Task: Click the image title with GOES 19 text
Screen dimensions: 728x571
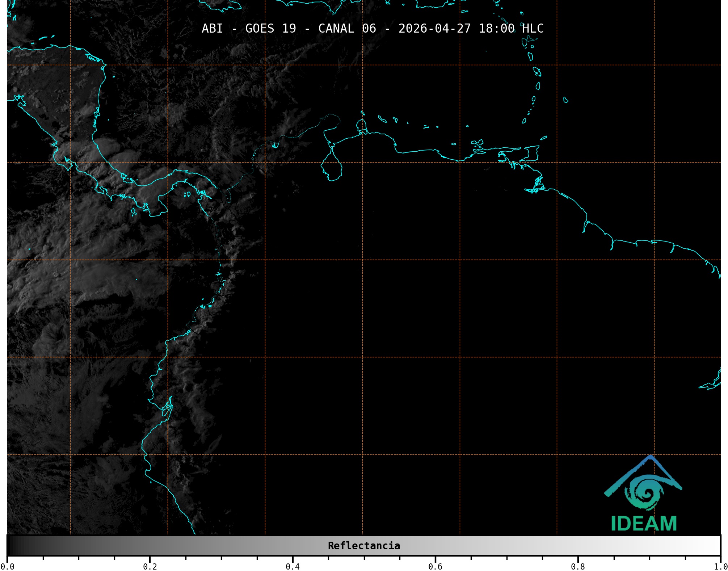Action: coord(372,28)
